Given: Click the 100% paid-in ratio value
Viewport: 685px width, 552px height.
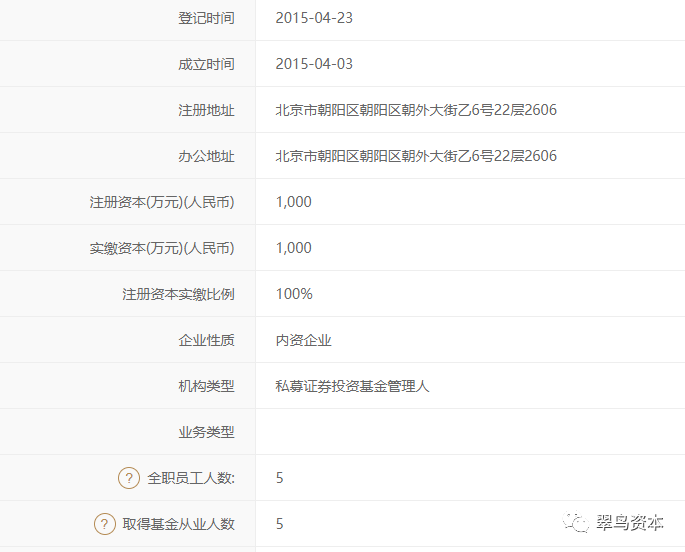Looking at the screenshot, I should (294, 294).
